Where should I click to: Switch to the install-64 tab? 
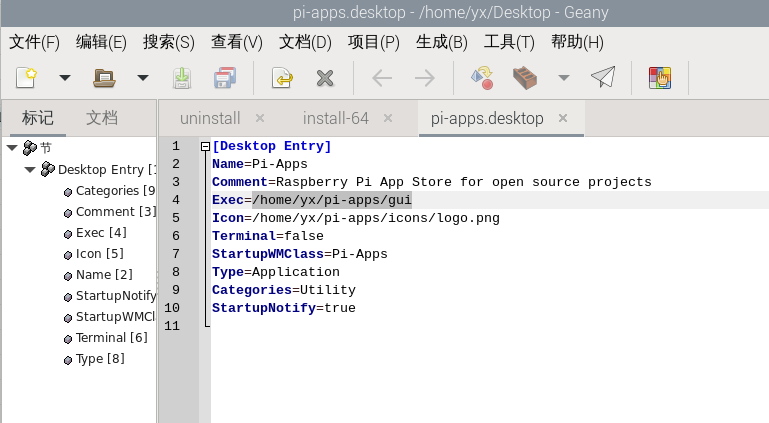click(x=335, y=118)
